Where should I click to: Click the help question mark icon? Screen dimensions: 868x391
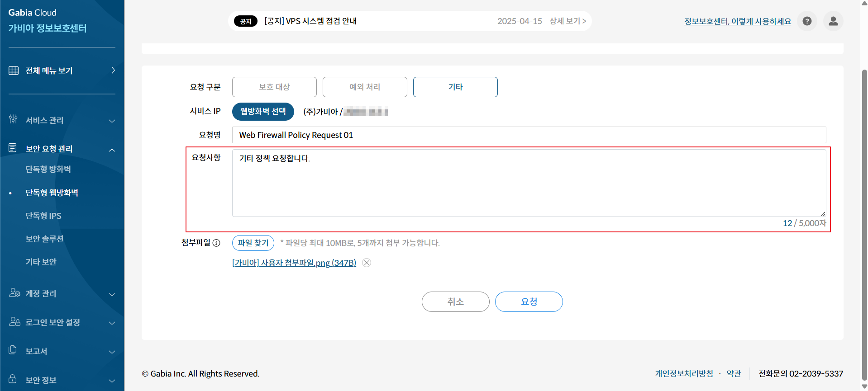click(807, 21)
